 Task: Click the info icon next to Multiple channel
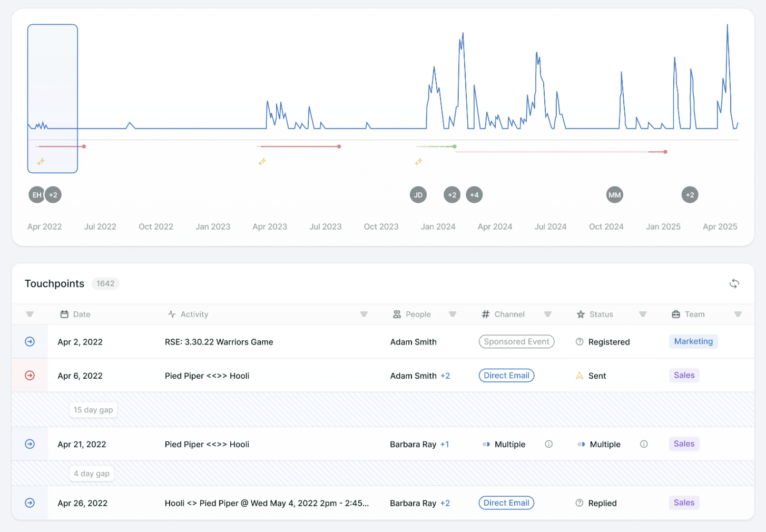(548, 444)
